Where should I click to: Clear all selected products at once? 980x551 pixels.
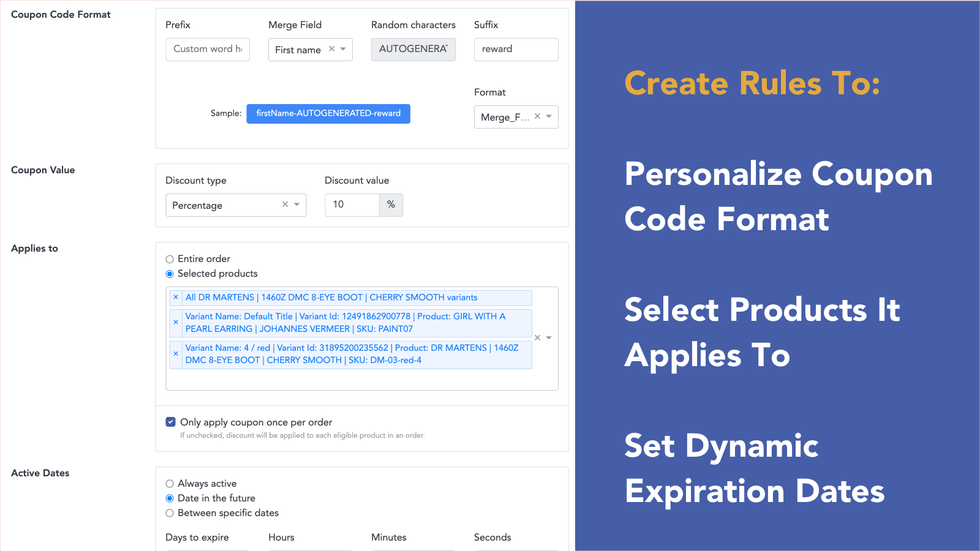pos(537,337)
